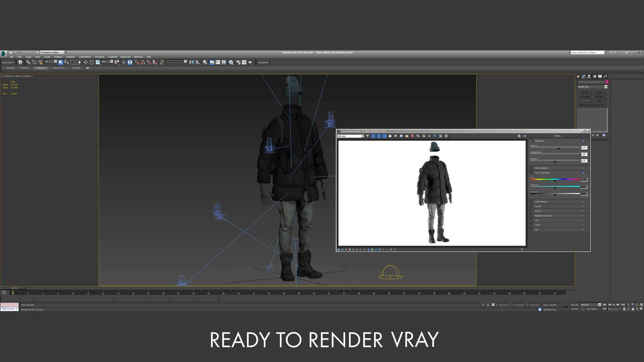
Task: Toggle red channel in V-Ray frame buffer
Action: (x=373, y=136)
